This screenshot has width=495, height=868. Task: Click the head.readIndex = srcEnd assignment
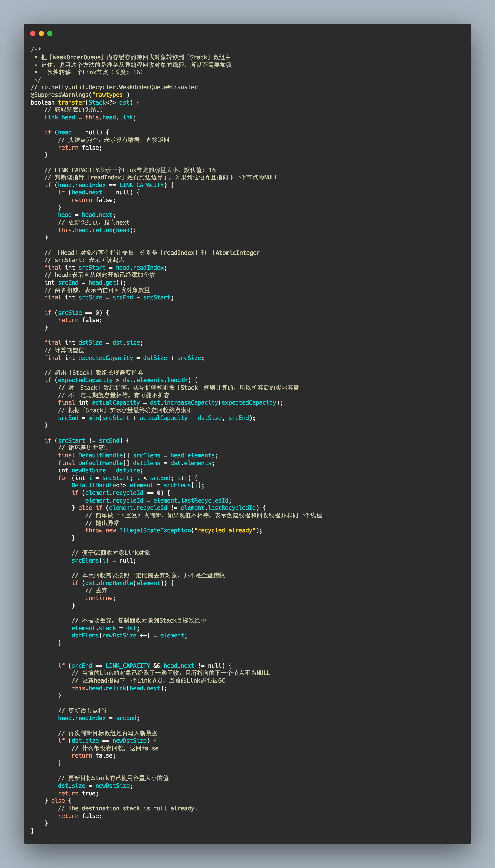coord(99,718)
